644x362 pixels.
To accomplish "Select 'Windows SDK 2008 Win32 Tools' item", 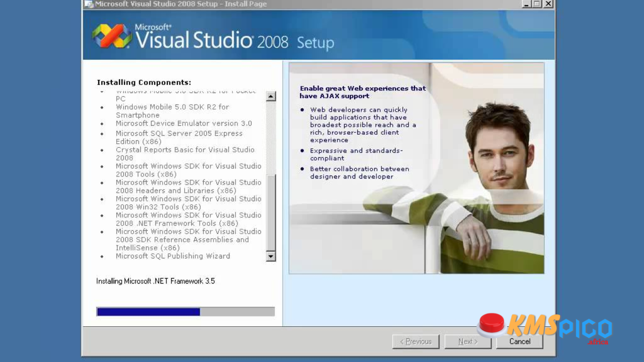I will tap(189, 203).
